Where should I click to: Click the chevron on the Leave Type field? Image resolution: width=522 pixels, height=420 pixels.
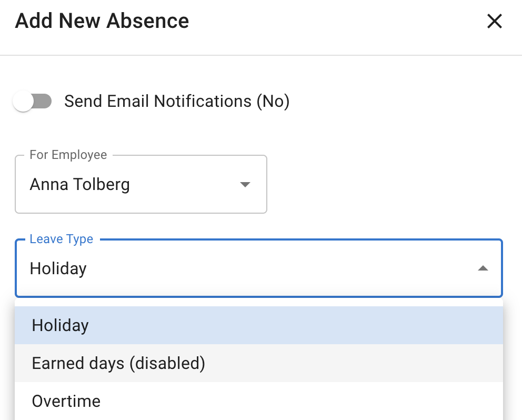point(483,268)
